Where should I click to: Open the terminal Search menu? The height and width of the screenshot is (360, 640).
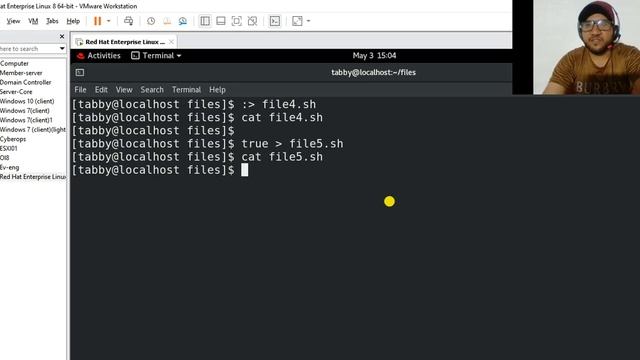(x=152, y=89)
